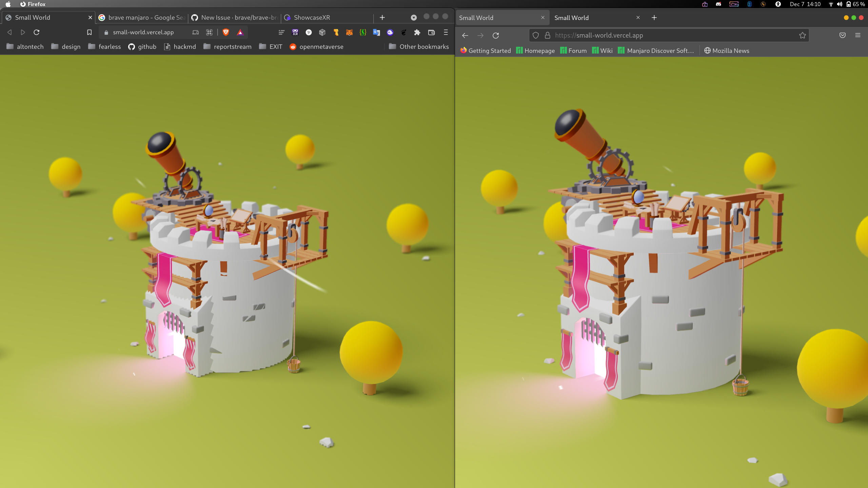The image size is (868, 488).
Task: Reload the page in Firefox
Action: pyautogui.click(x=496, y=35)
